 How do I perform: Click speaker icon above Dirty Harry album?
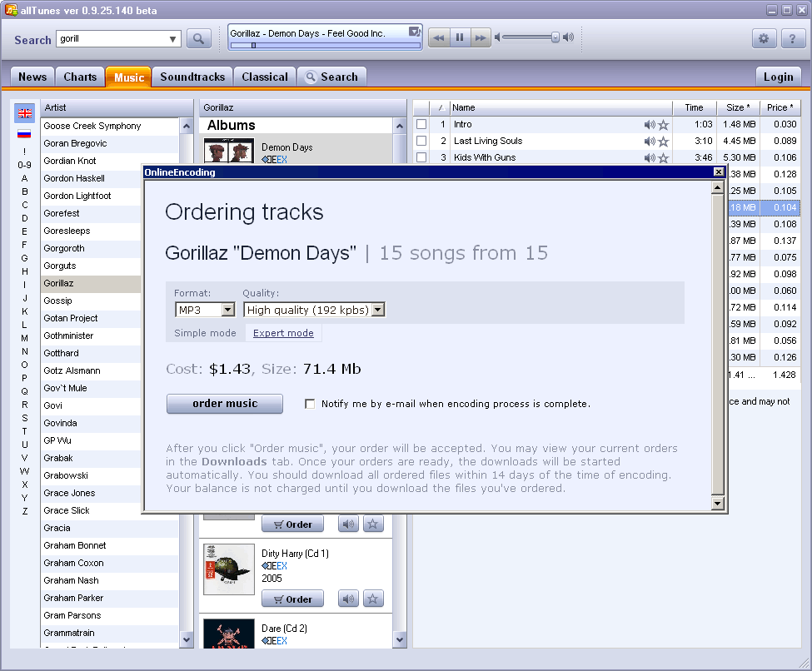pyautogui.click(x=348, y=524)
